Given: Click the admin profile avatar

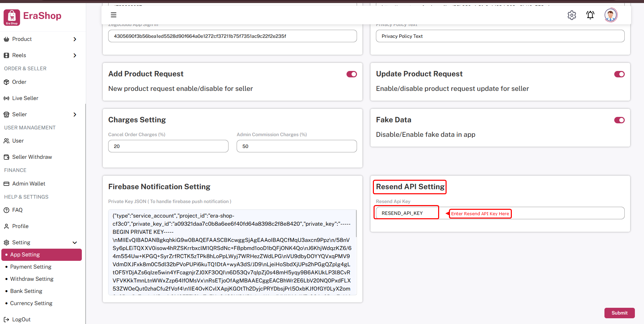Looking at the screenshot, I should tap(611, 15).
